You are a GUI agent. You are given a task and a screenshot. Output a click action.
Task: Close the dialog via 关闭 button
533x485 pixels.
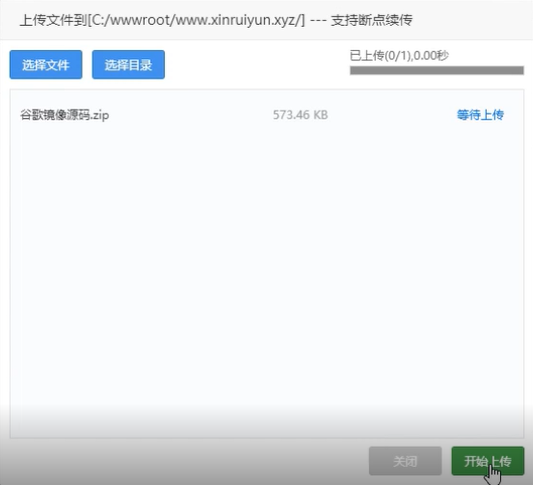click(405, 461)
